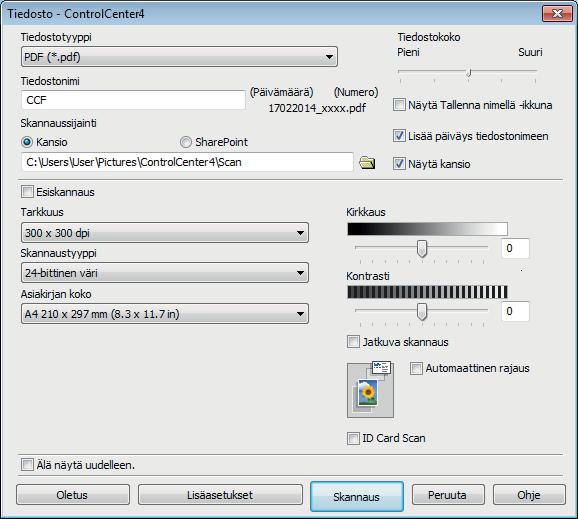Open the Tiedostotyyppi PDF dropdown
The height and width of the screenshot is (519, 578).
tap(179, 57)
